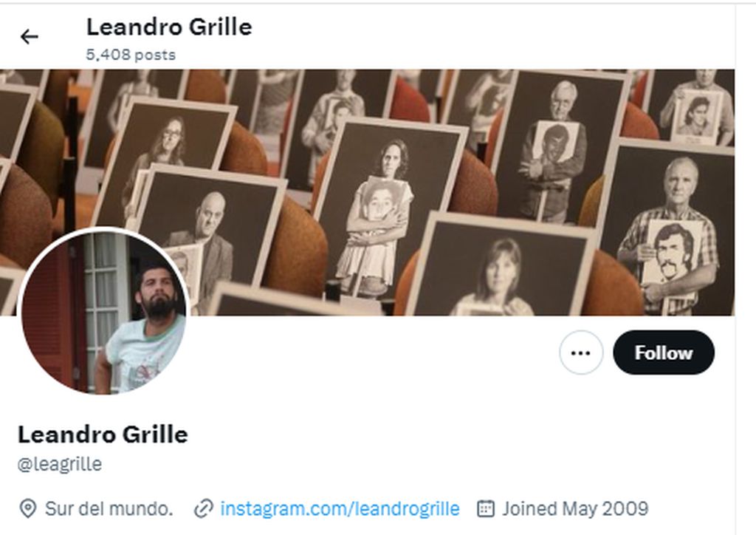Click the Joined May 2009 text
Viewport: 756px width, 535px height.
point(575,509)
